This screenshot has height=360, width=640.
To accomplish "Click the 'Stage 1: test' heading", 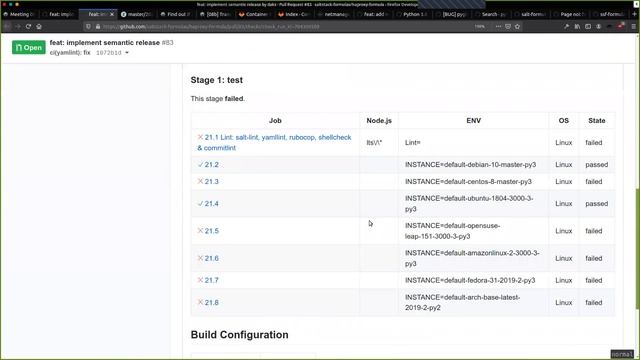I will click(x=217, y=80).
